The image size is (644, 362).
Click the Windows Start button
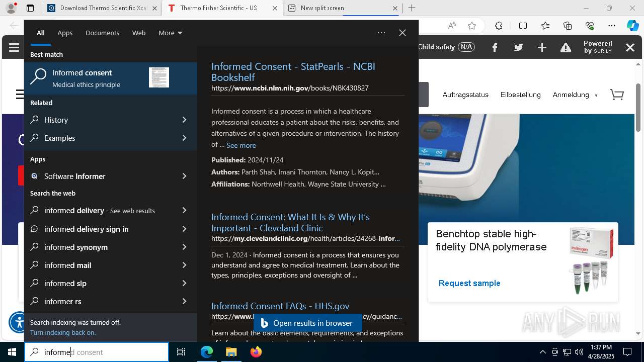pyautogui.click(x=12, y=352)
